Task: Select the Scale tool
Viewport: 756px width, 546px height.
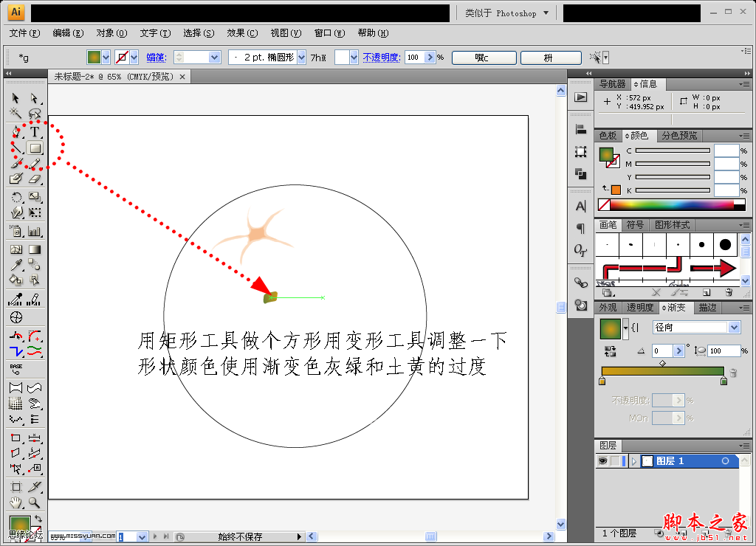Action: [34, 196]
